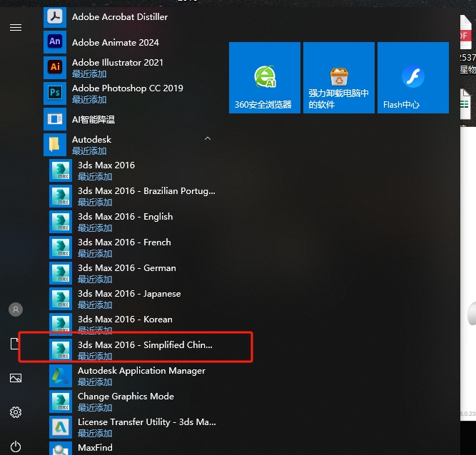Image resolution: width=476 pixels, height=455 pixels.
Task: Click the MaxFind app icon
Action: pyautogui.click(x=61, y=449)
